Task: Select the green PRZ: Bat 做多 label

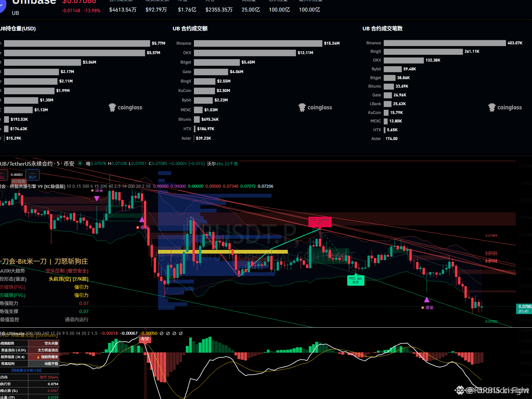Action: click(x=356, y=280)
